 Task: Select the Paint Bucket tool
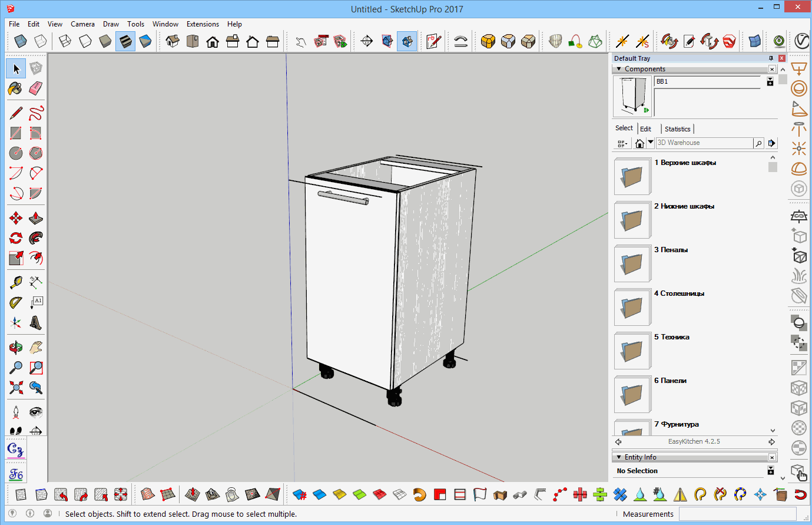15,88
